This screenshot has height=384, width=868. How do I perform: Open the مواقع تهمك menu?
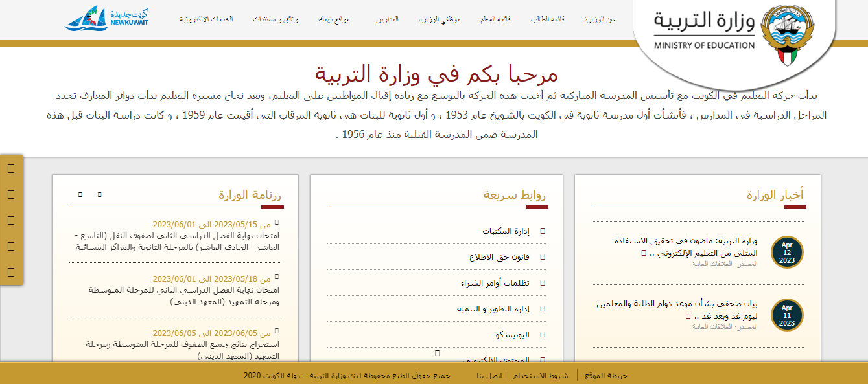pos(334,20)
